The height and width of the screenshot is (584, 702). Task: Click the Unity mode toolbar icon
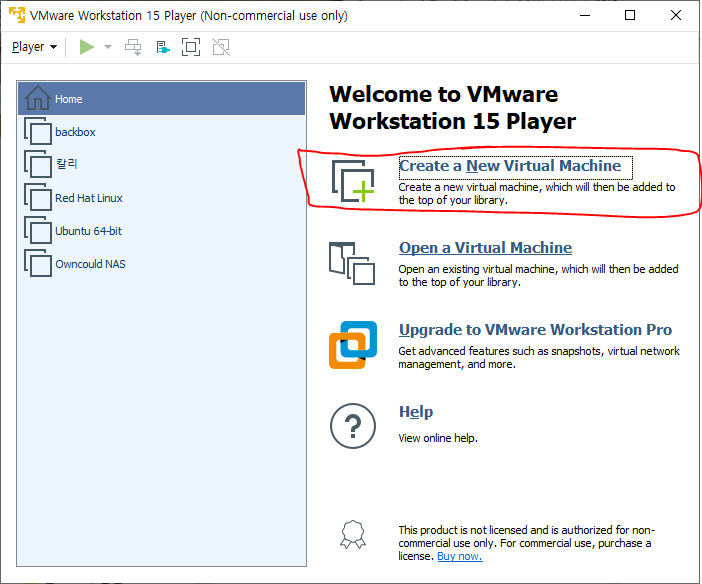(221, 47)
